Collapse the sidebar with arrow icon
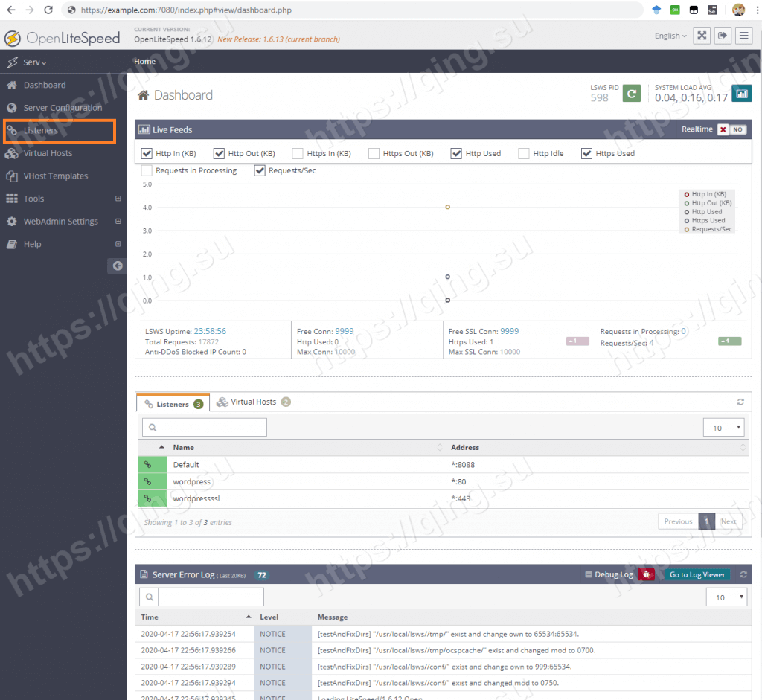762x700 pixels. 117,266
